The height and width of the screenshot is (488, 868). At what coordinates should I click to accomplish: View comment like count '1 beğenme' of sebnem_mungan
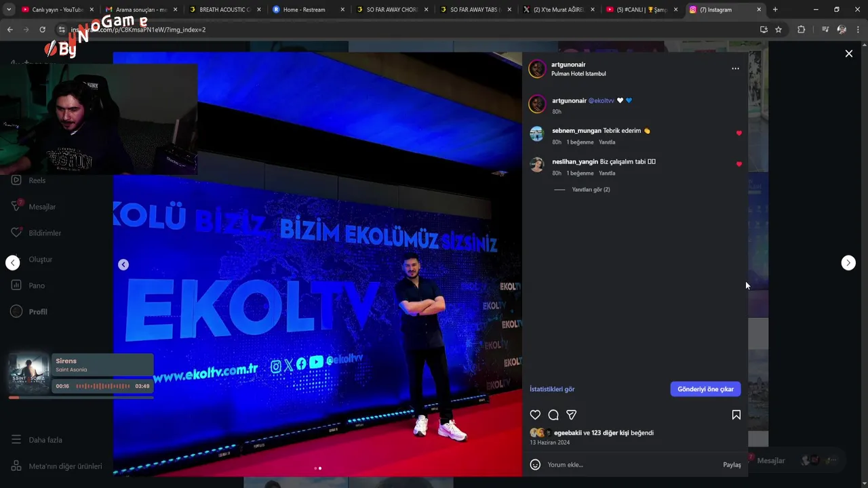point(580,142)
